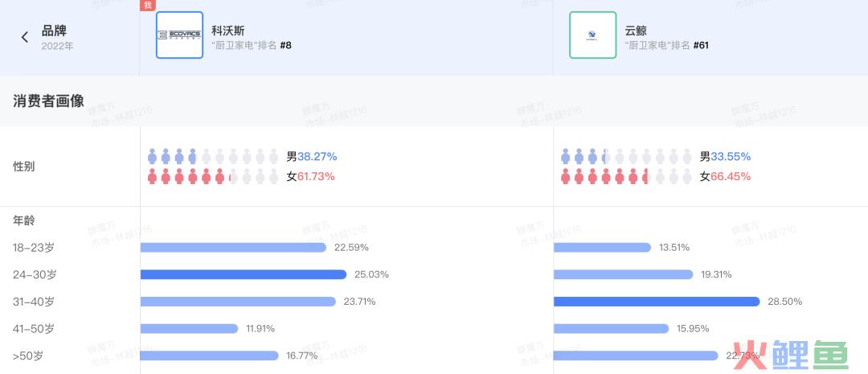The width and height of the screenshot is (868, 374).
Task: Select the 科沃斯 brand name
Action: tap(228, 31)
